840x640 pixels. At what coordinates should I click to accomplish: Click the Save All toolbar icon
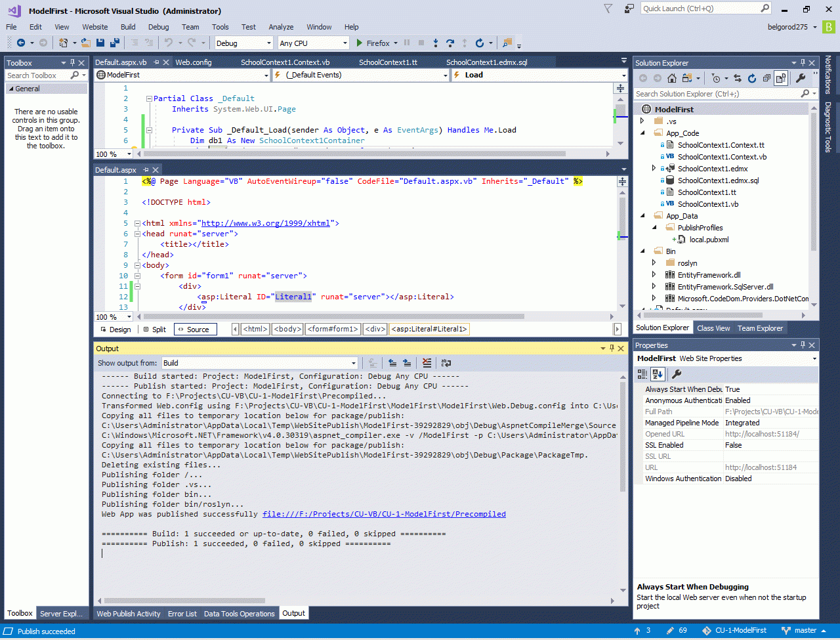click(x=115, y=43)
